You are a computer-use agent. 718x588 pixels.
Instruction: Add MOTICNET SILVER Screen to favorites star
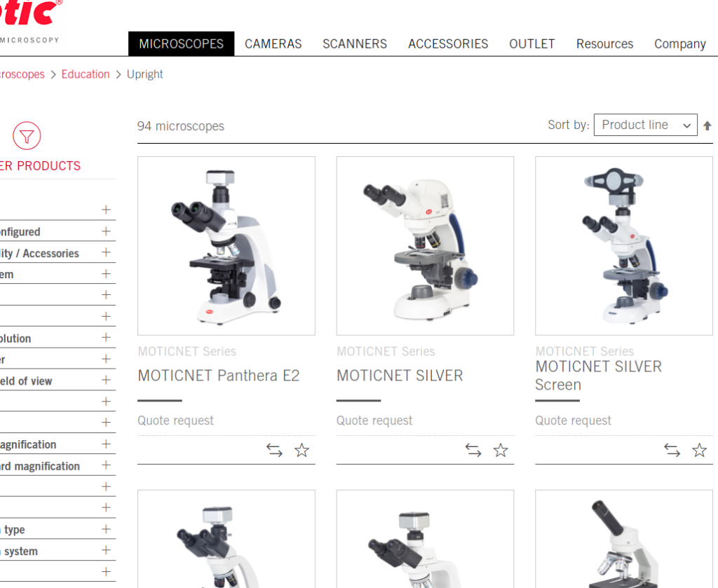[x=699, y=450]
